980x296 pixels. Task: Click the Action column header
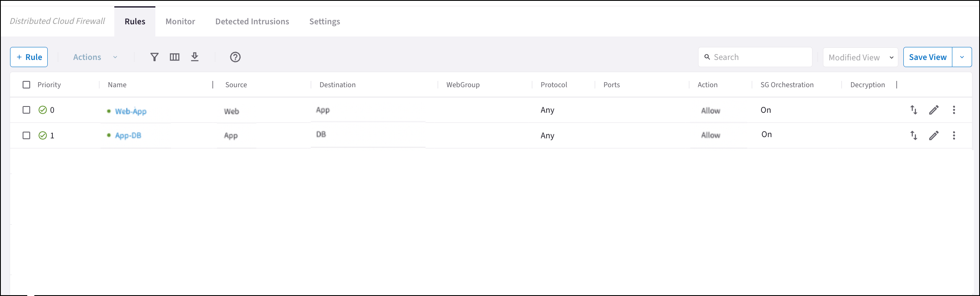[707, 85]
